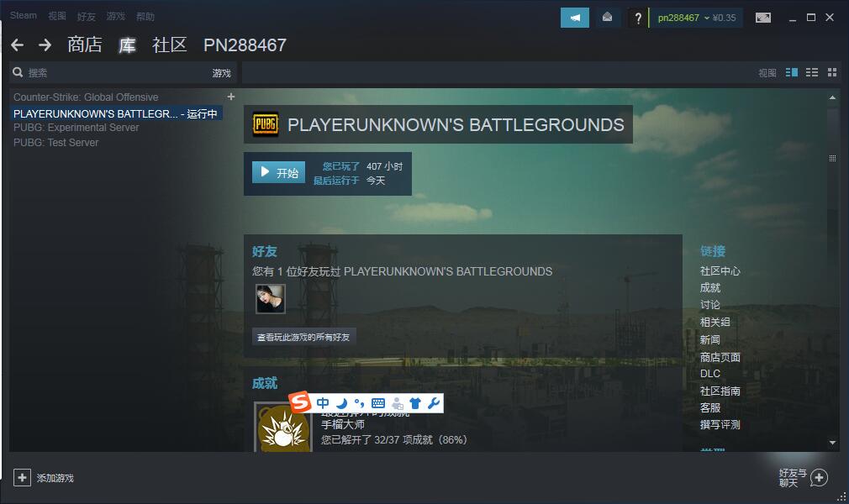Click the search magnifier icon
849x504 pixels.
pos(18,72)
